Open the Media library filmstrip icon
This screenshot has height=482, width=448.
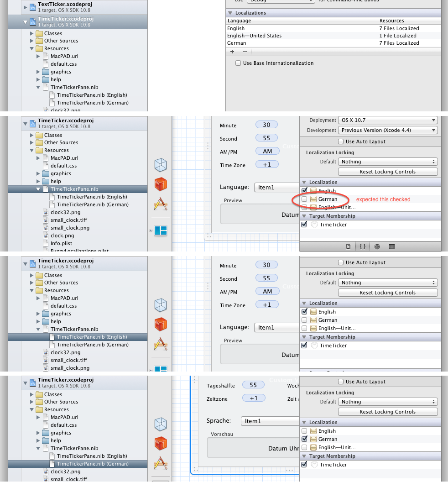click(392, 246)
